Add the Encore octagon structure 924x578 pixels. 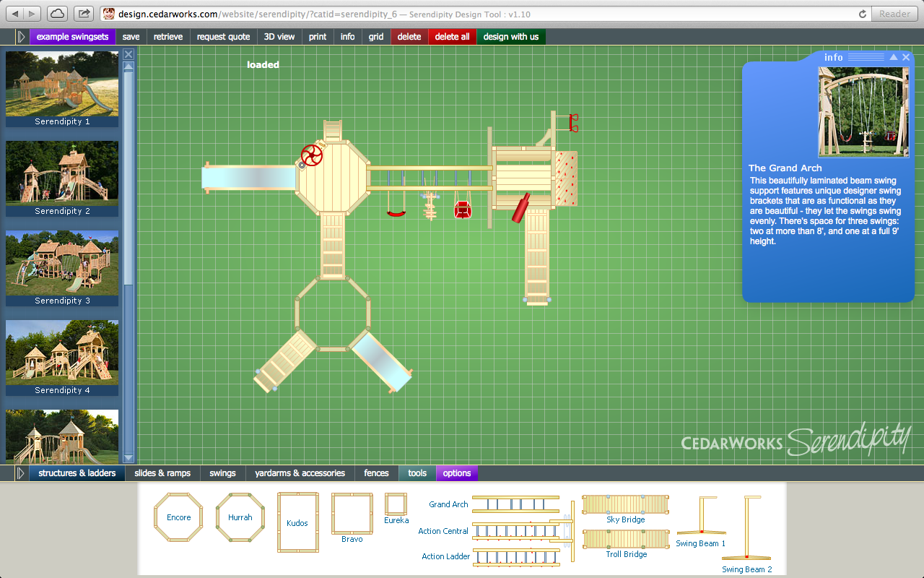click(178, 517)
